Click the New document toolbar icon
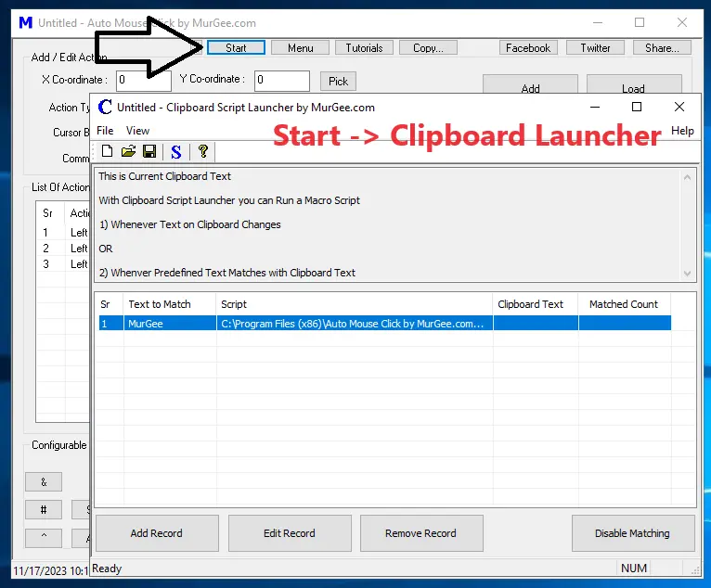The image size is (711, 588). [x=107, y=151]
